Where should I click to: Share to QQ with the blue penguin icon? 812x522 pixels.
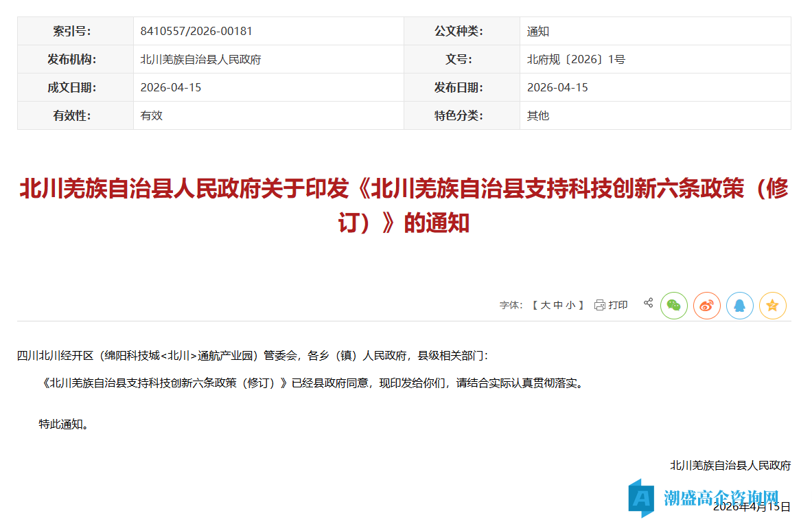point(739,306)
